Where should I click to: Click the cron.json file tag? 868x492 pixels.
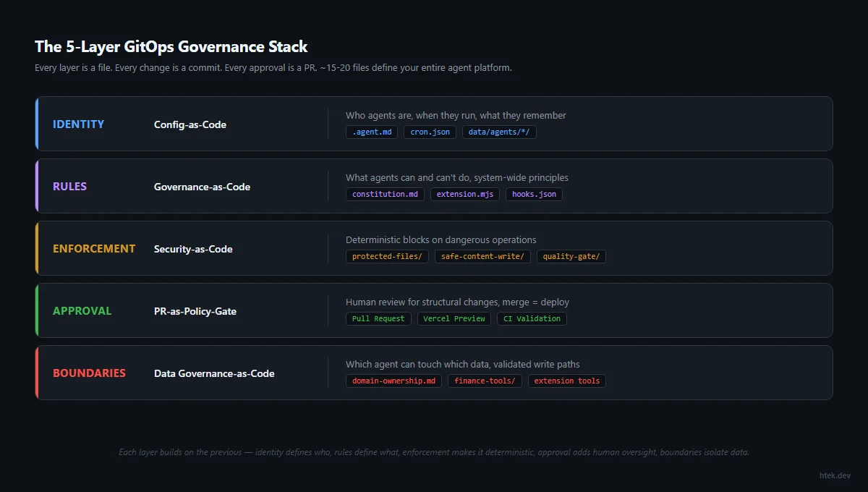pos(430,132)
